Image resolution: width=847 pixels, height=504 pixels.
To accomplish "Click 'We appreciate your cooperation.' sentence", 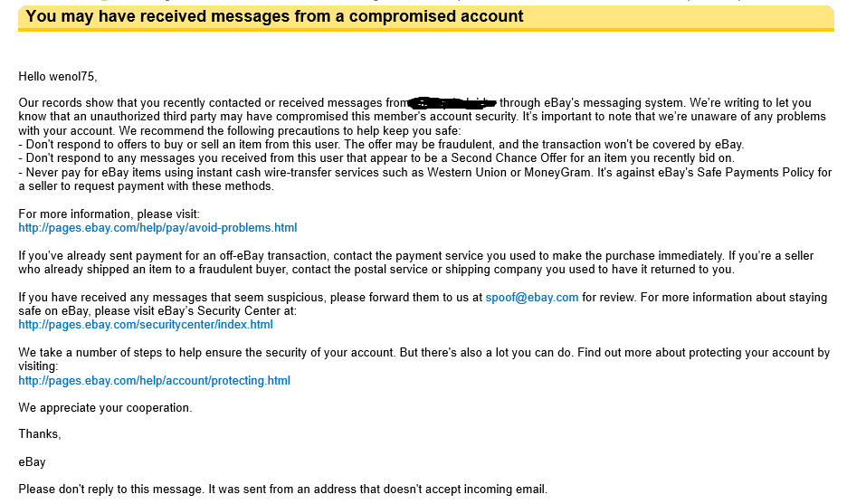I will (x=105, y=408).
